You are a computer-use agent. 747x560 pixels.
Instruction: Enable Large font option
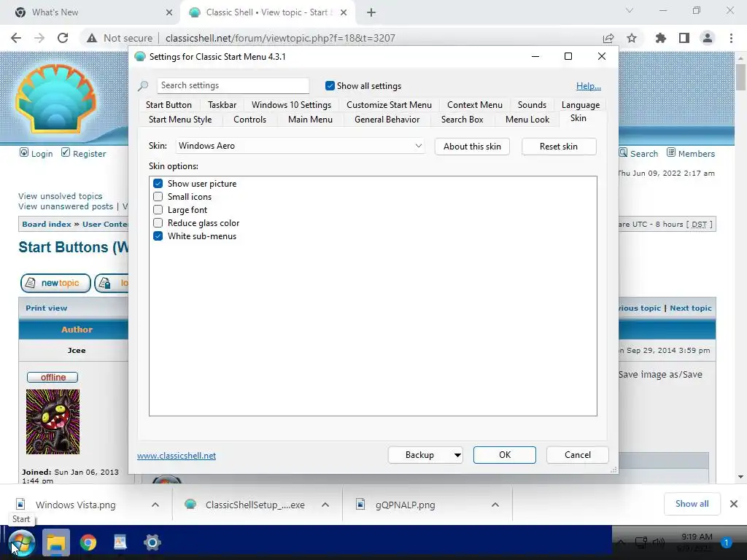click(x=158, y=209)
